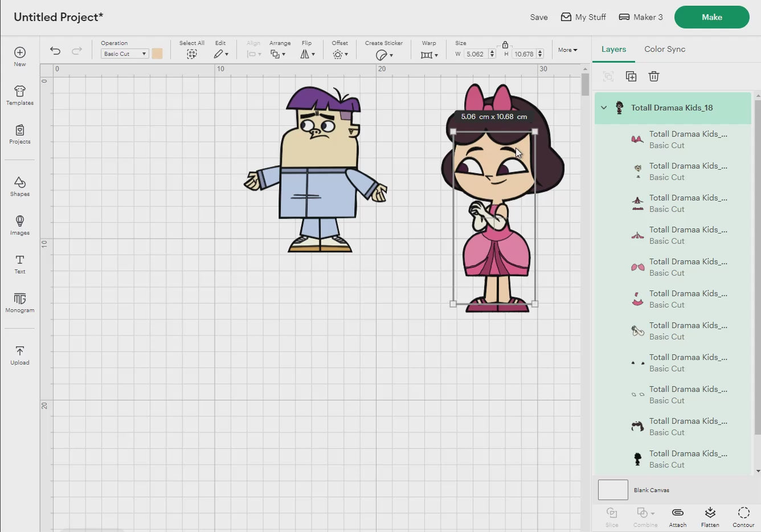Select the Maker 3 machine
The image size is (761, 532).
641,17
